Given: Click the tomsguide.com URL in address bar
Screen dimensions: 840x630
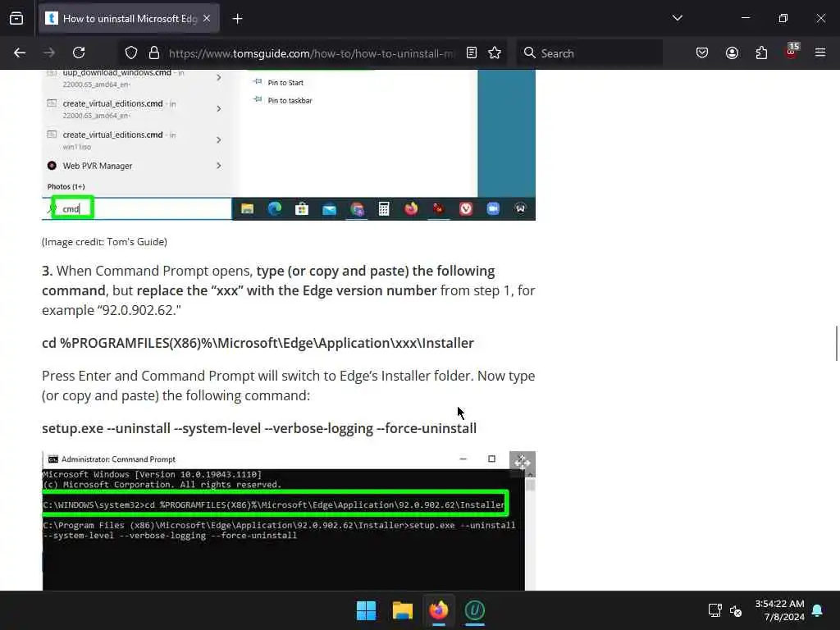Looking at the screenshot, I should click(x=311, y=53).
